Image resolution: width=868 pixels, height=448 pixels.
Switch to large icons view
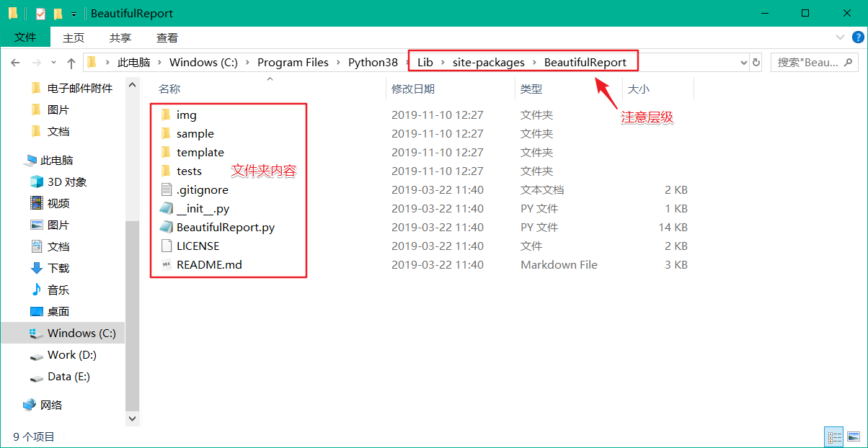click(x=854, y=437)
